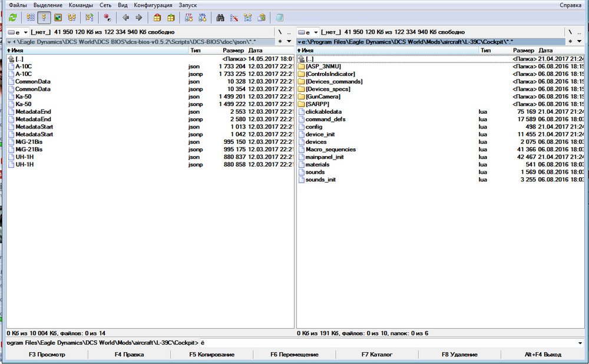Open the Сеть menu
Image resolution: width=589 pixels, height=364 pixels.
point(105,5)
